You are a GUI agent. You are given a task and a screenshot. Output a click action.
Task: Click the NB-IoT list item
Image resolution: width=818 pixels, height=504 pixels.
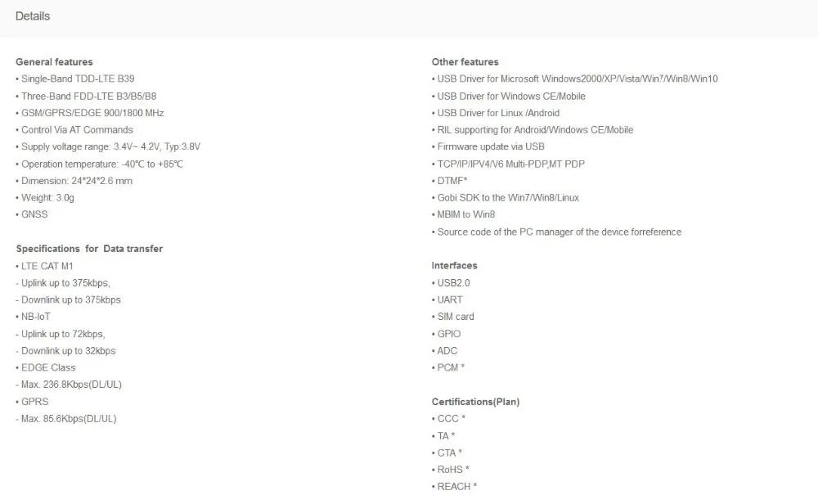[34, 317]
